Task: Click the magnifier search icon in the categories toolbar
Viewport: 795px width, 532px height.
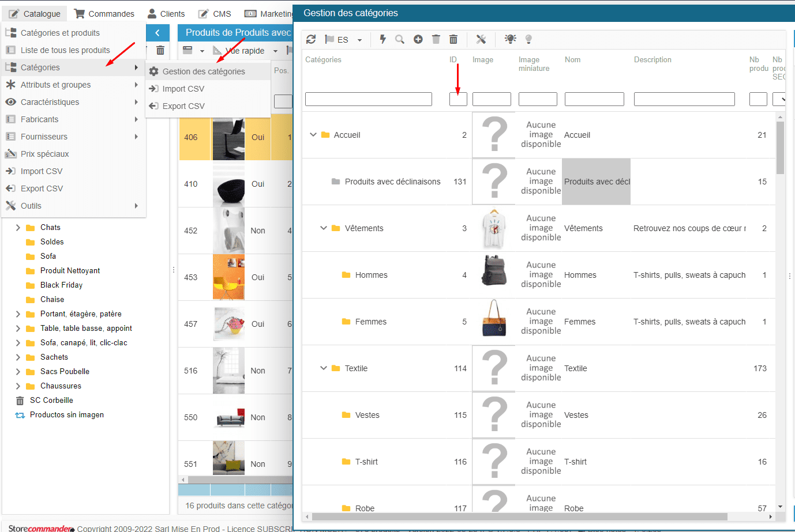Action: pos(400,39)
